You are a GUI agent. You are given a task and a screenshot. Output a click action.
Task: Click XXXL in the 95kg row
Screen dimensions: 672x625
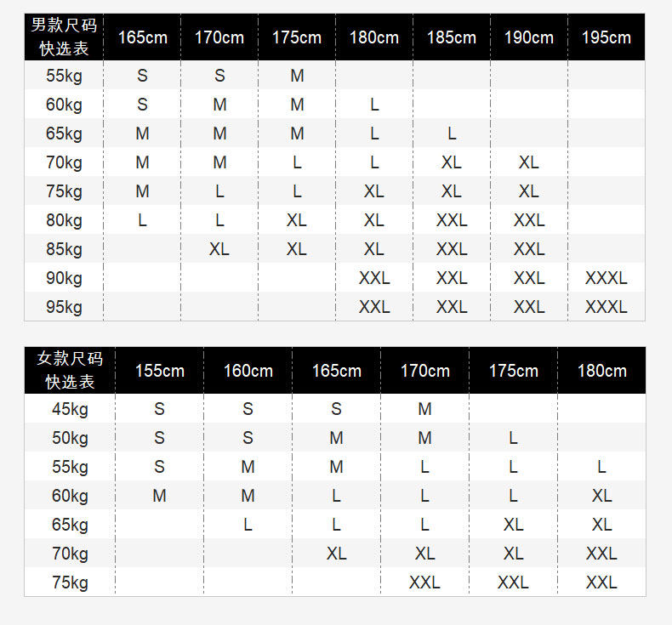[x=606, y=307]
